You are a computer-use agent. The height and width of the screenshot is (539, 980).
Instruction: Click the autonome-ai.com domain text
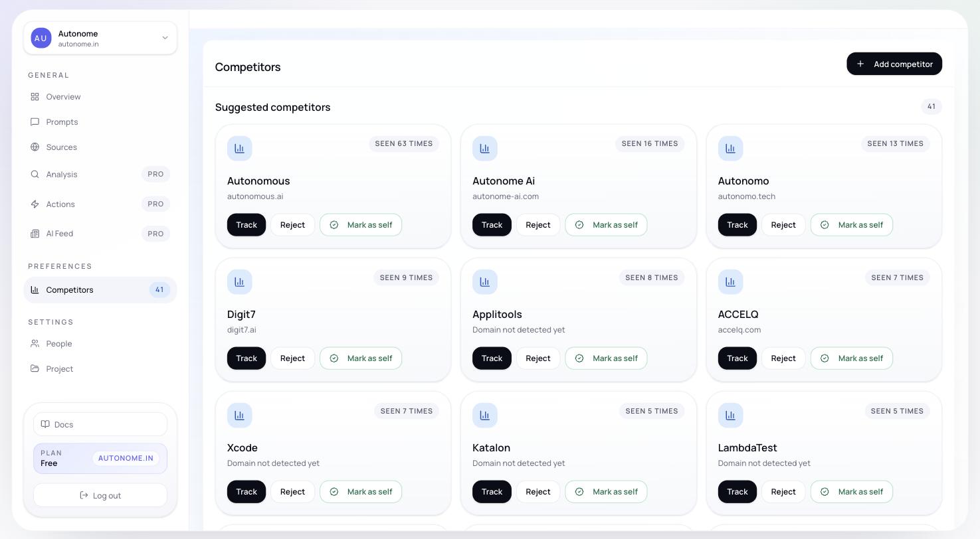click(506, 196)
